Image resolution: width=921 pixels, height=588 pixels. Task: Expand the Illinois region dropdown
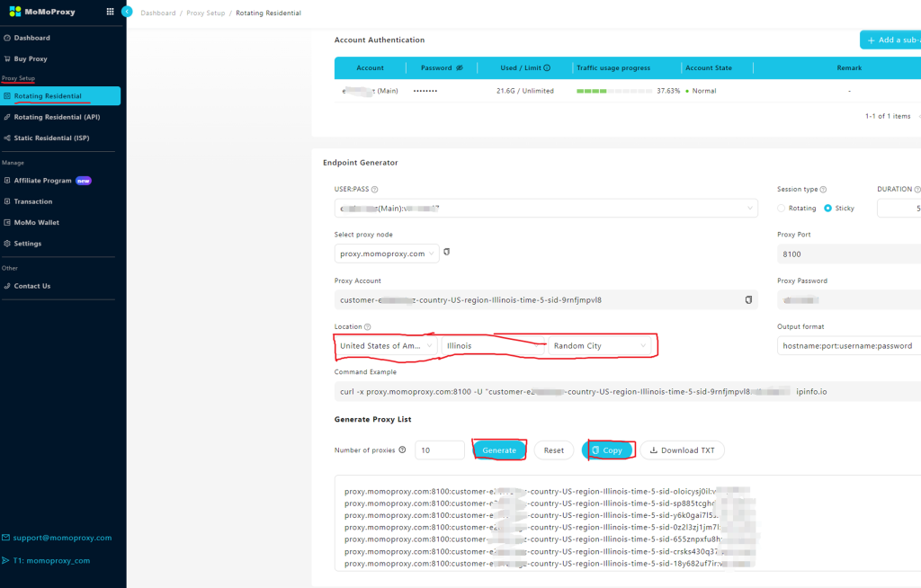pyautogui.click(x=492, y=346)
